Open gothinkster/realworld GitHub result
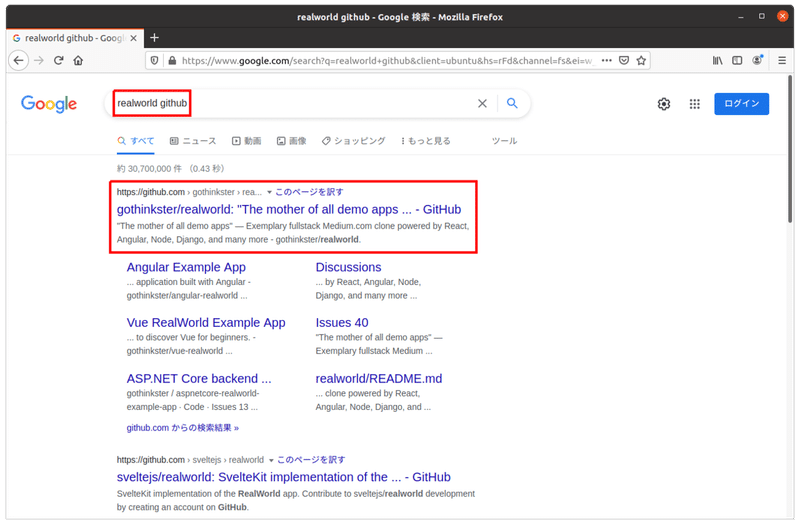 289,210
